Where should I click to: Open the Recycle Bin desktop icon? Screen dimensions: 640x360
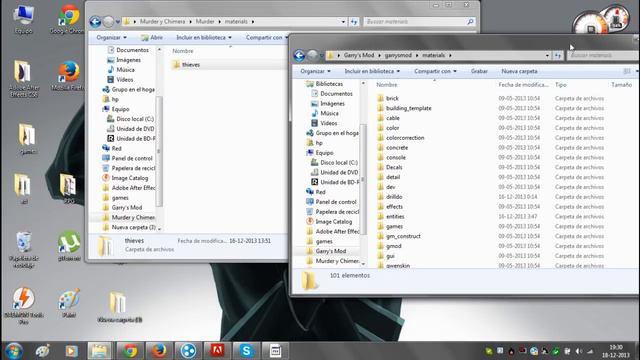24,249
